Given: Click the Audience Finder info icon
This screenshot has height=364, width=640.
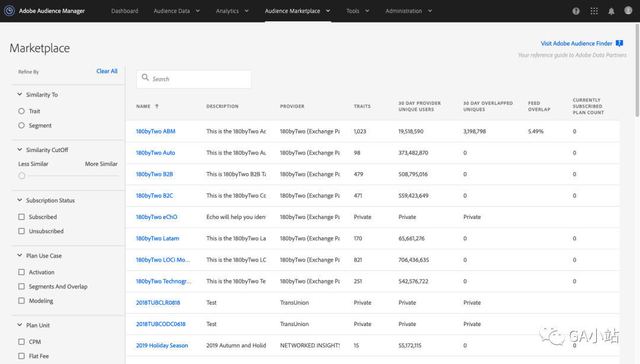Looking at the screenshot, I should (619, 43).
